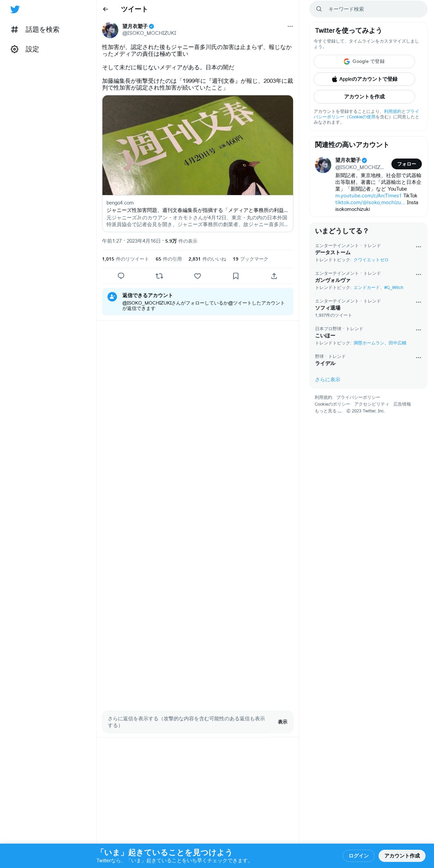Click the @ISOKO_MOCHIZUKI handle on the tweet
Screen dimensions: 434x868
[149, 33]
